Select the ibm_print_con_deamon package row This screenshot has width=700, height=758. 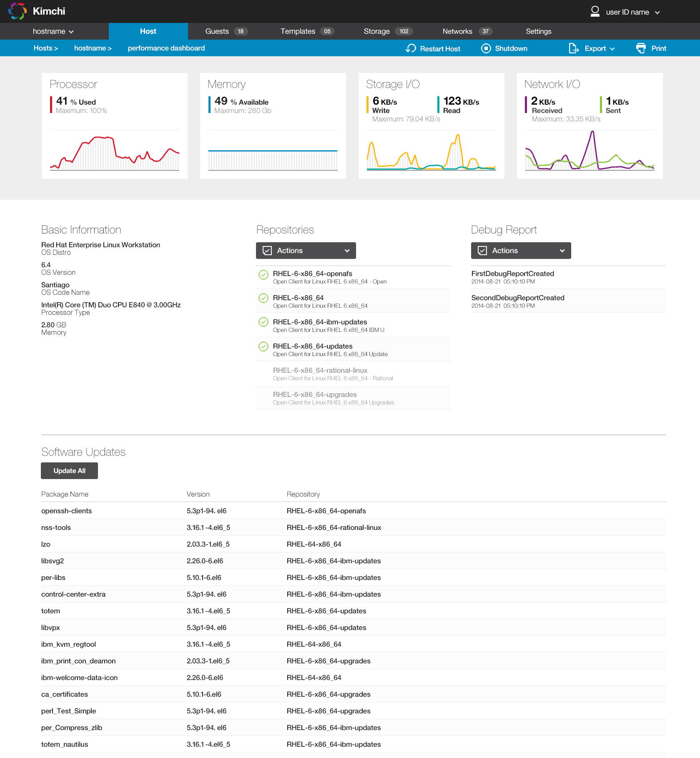pyautogui.click(x=354, y=661)
